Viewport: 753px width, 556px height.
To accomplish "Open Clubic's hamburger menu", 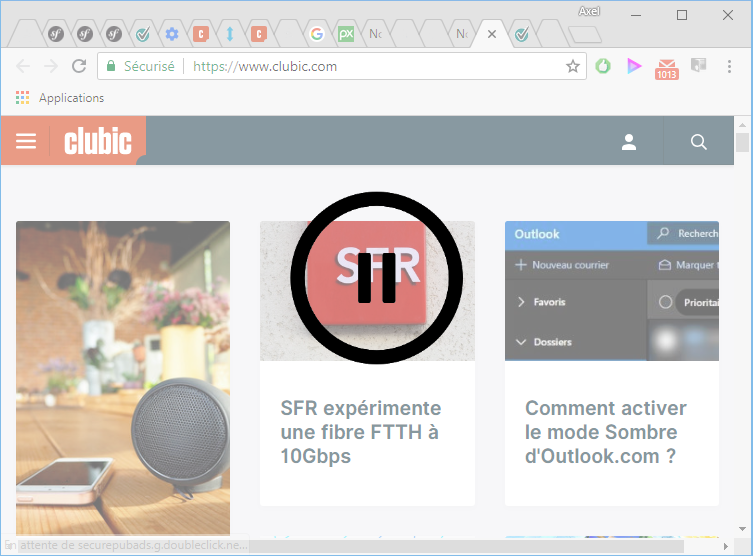I will (x=26, y=141).
